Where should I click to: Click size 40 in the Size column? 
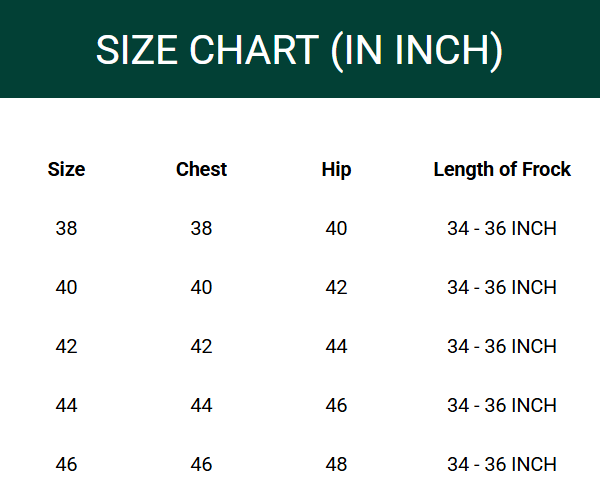click(x=66, y=287)
